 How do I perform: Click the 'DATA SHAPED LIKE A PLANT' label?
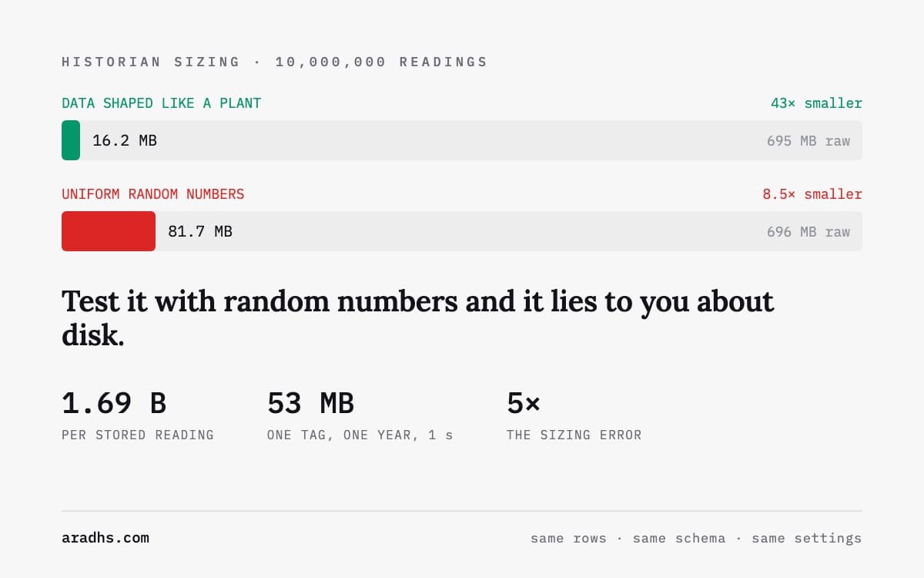162,103
